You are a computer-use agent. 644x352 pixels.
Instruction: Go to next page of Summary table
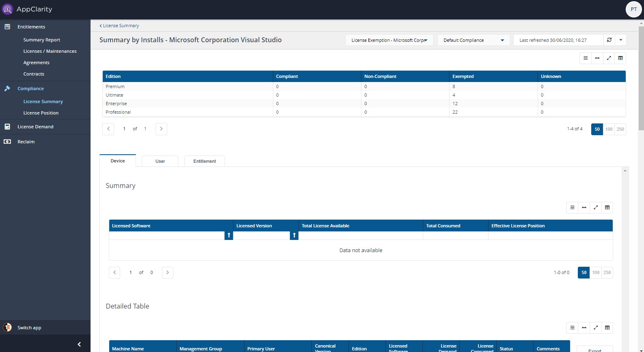point(168,272)
